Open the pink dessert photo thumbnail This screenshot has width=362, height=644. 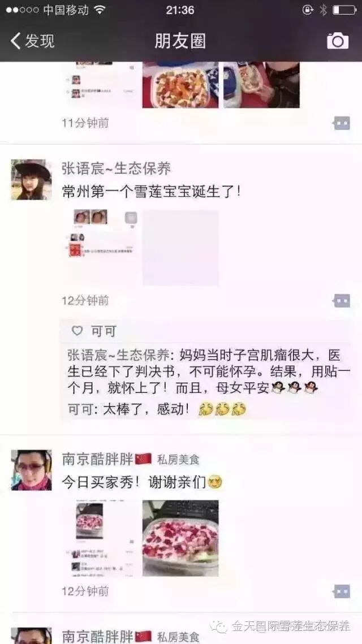[180, 538]
